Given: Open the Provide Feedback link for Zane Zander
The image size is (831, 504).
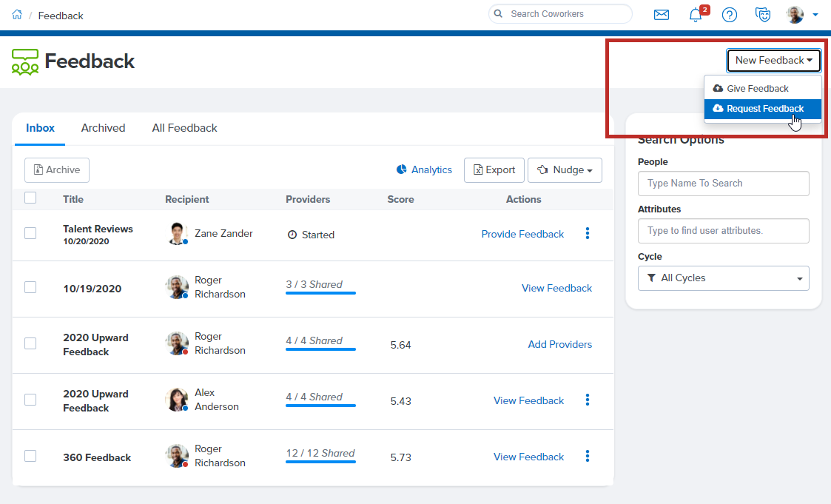Looking at the screenshot, I should [x=522, y=234].
